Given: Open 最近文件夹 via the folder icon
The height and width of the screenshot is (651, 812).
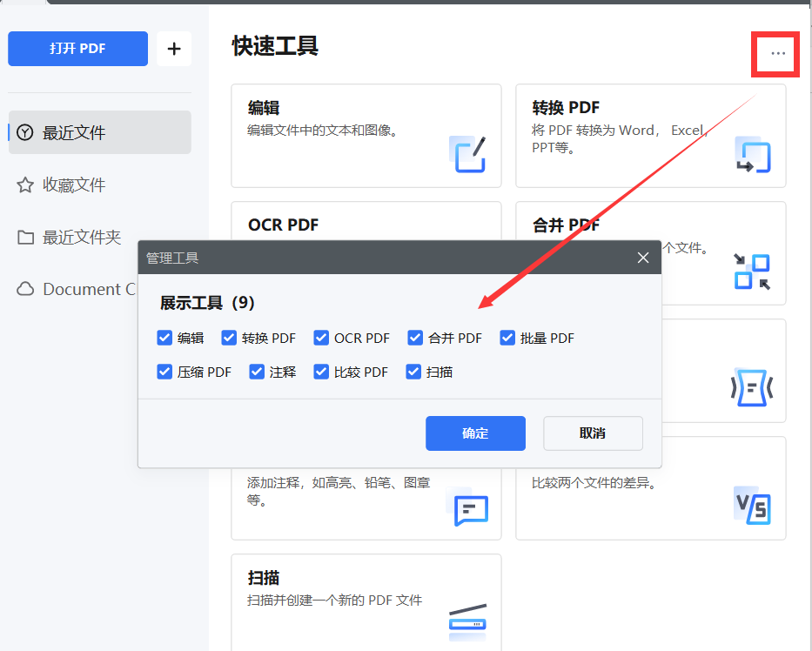Looking at the screenshot, I should pos(25,237).
